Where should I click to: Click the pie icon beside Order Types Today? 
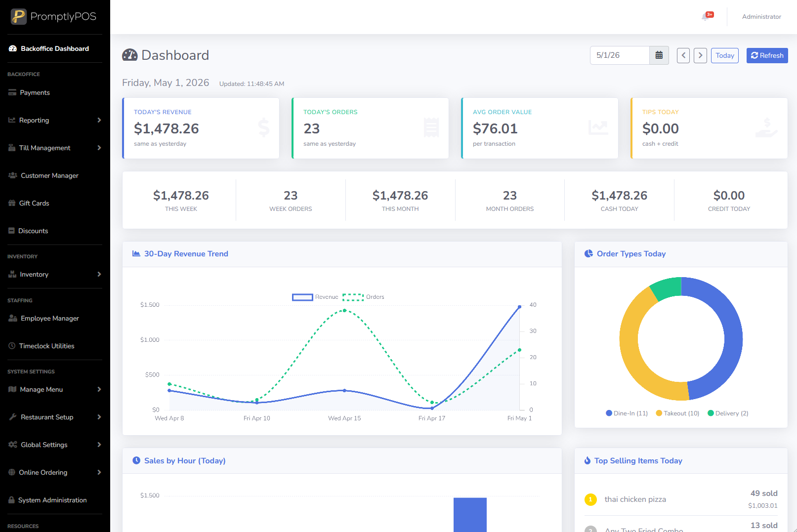tap(588, 253)
